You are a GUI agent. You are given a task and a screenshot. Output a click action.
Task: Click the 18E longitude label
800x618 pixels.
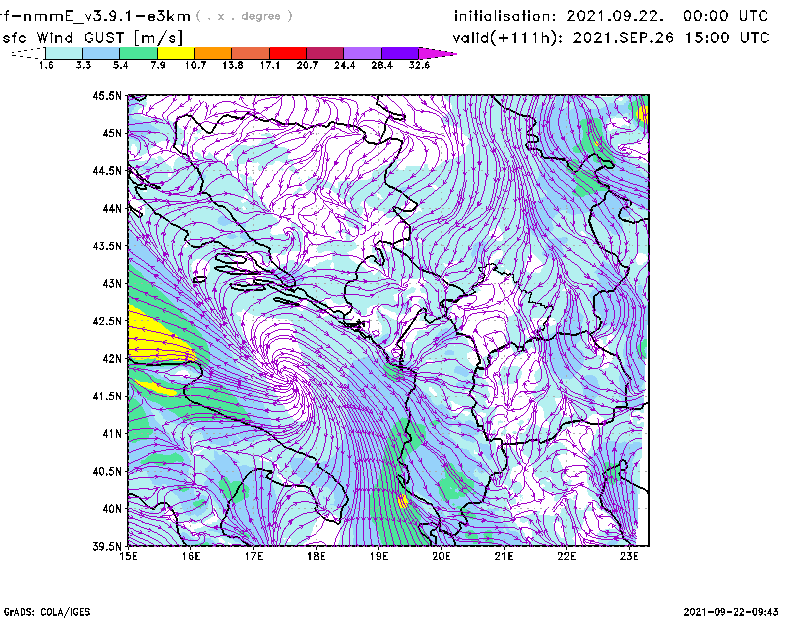click(x=316, y=556)
